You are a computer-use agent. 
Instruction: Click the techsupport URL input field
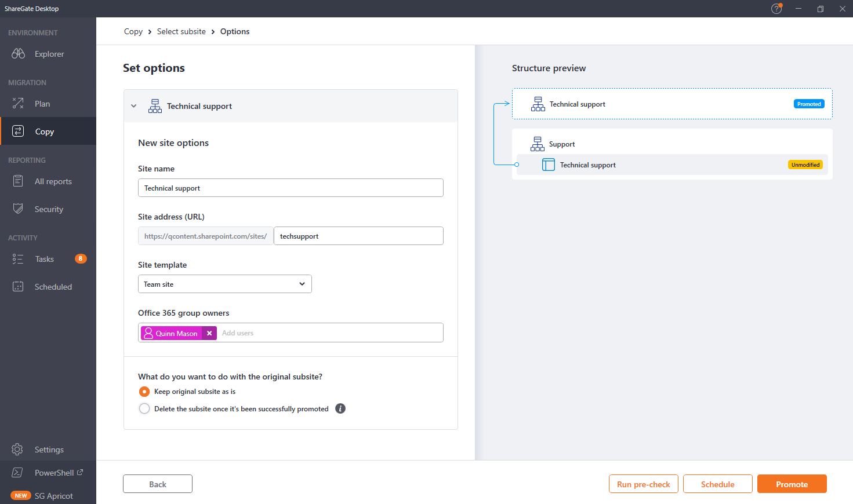pos(358,236)
